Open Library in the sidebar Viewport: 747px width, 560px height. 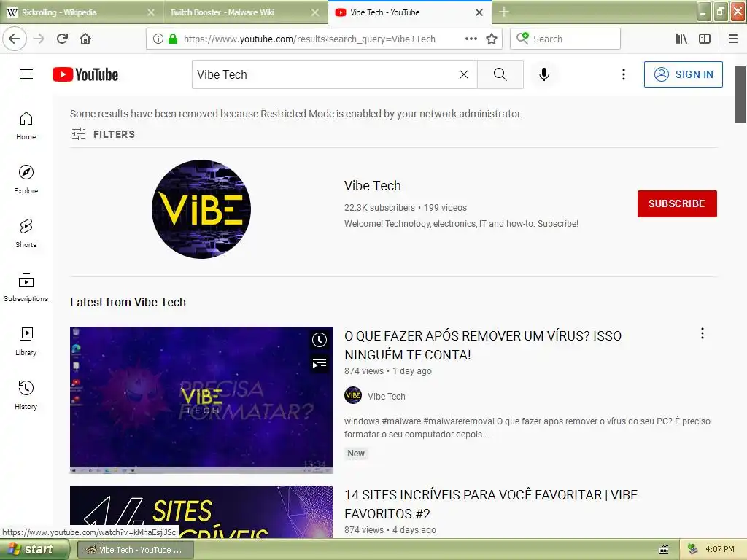pos(26,341)
